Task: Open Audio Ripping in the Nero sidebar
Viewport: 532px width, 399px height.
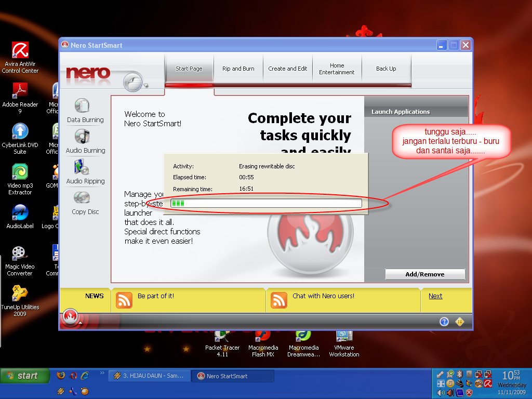Action: (x=85, y=172)
